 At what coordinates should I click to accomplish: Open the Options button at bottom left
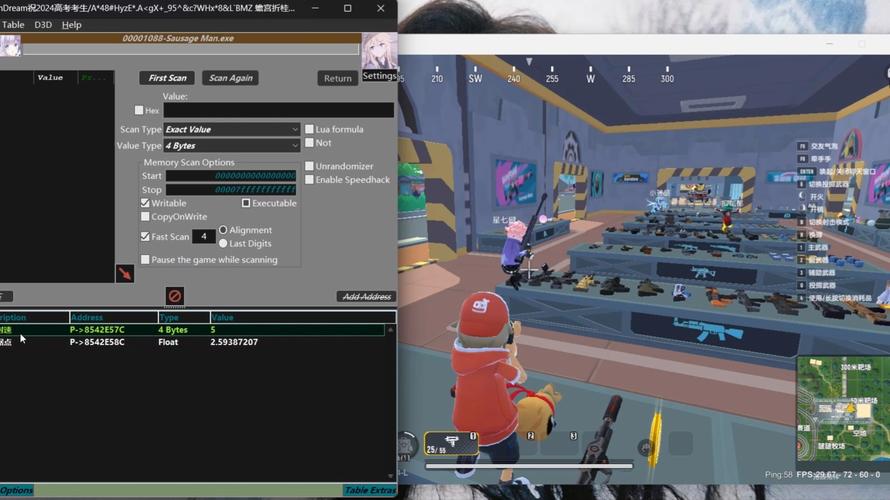pyautogui.click(x=16, y=490)
